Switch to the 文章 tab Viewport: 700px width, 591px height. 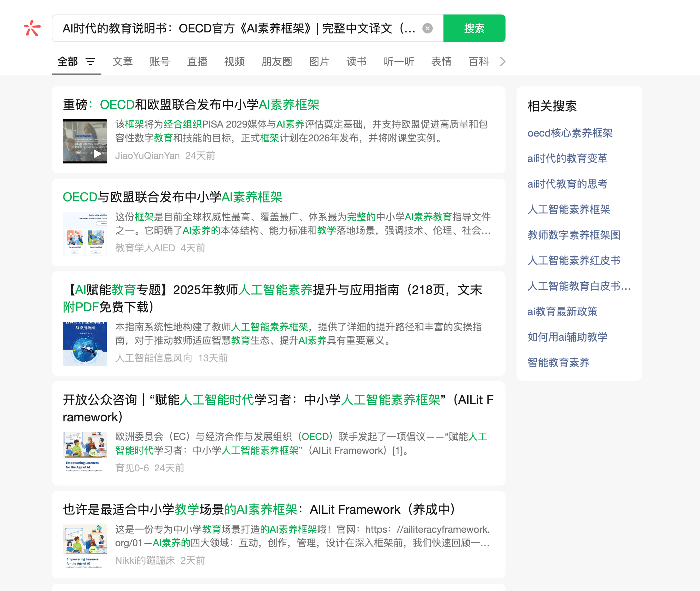point(122,62)
